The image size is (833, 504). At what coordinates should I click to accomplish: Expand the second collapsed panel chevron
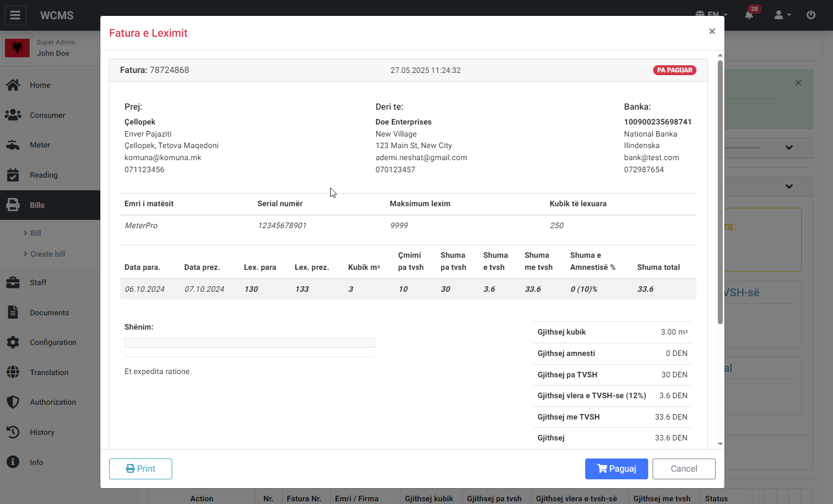pyautogui.click(x=789, y=186)
